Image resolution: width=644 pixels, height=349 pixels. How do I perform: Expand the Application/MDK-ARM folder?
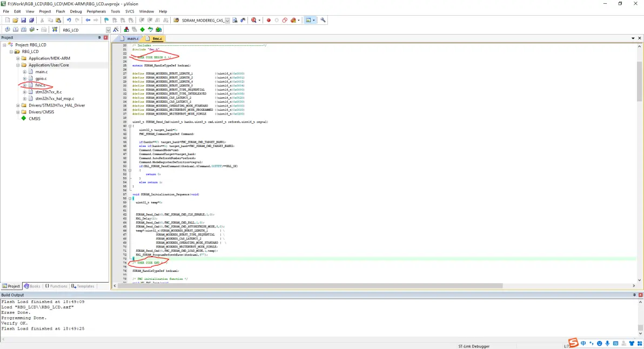click(x=17, y=58)
